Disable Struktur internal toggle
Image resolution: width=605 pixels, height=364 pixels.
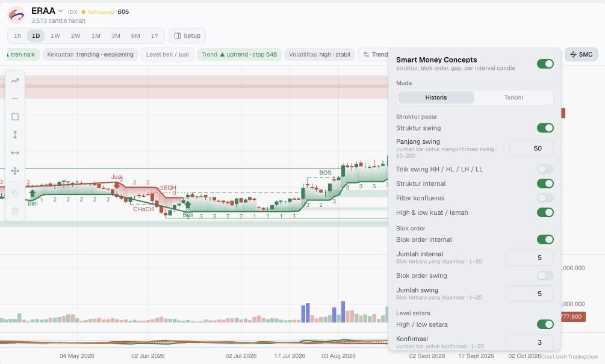pyautogui.click(x=545, y=184)
